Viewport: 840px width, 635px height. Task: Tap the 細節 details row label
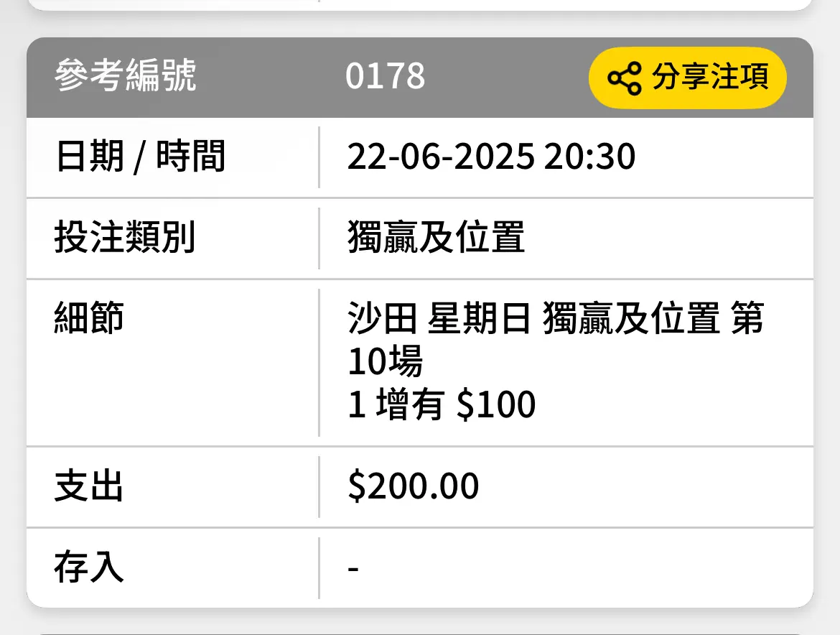pyautogui.click(x=89, y=317)
